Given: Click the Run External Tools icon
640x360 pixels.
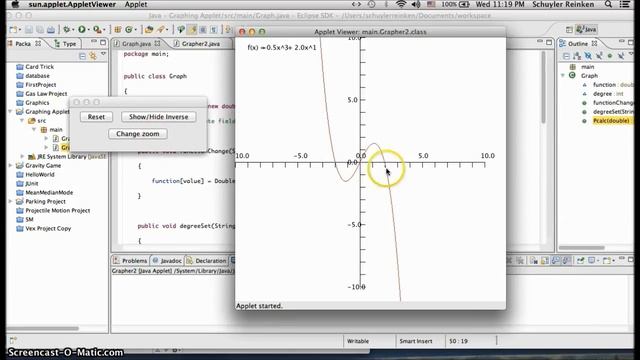Looking at the screenshot, I should point(97,29).
